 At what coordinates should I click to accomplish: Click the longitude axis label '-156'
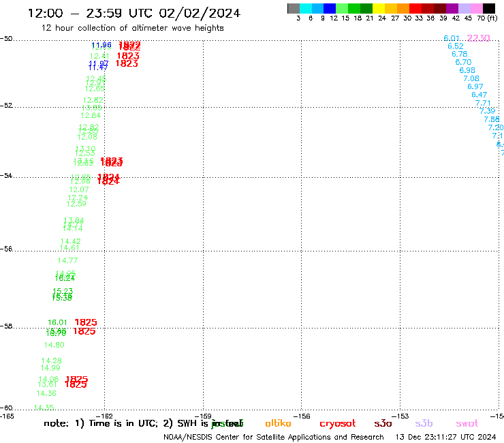click(x=302, y=416)
